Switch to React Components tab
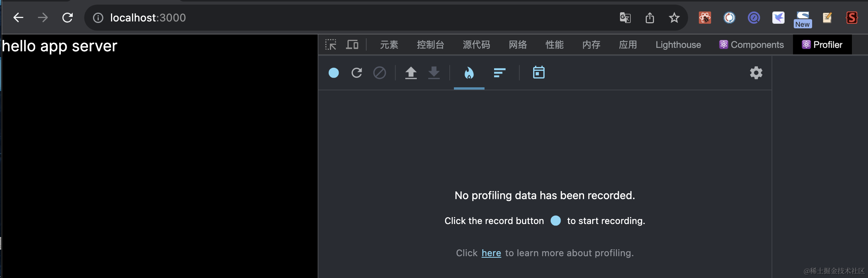Screen dimensions: 868x278 coord(752,45)
